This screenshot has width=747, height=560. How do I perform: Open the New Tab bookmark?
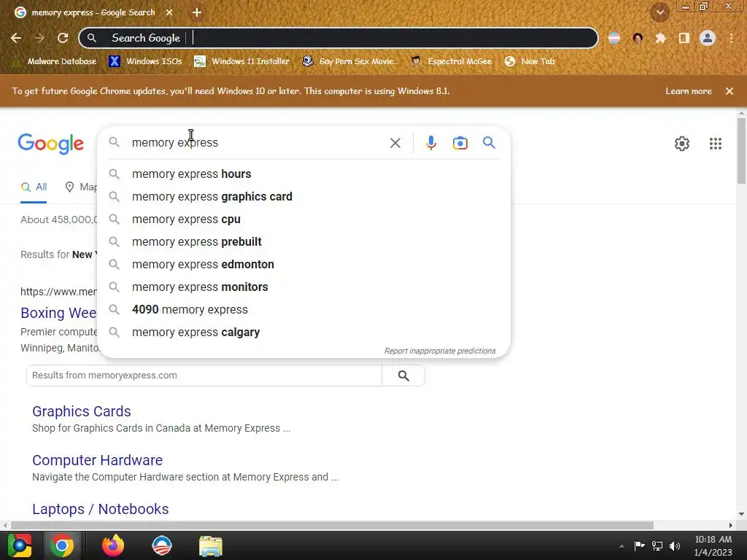click(530, 61)
